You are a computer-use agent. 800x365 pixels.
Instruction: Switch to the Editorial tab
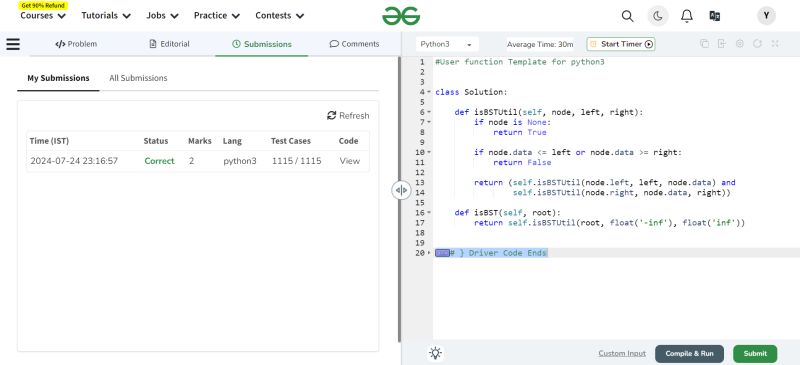tap(169, 44)
